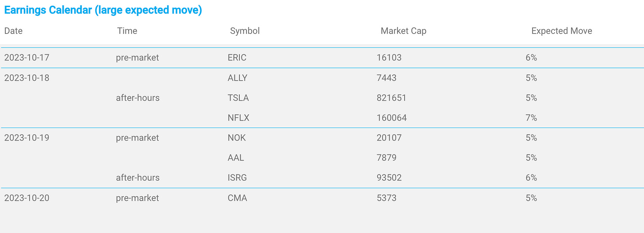Select the CMA symbol
The image size is (644, 233).
237,198
